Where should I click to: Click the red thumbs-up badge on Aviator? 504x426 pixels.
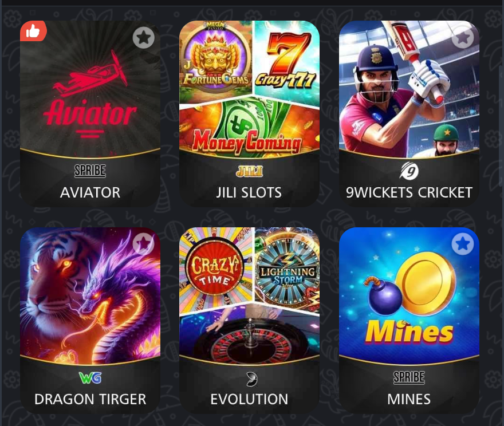click(x=33, y=31)
